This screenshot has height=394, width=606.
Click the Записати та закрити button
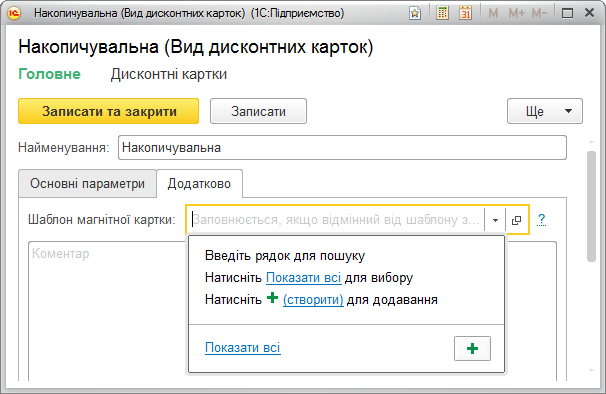109,111
